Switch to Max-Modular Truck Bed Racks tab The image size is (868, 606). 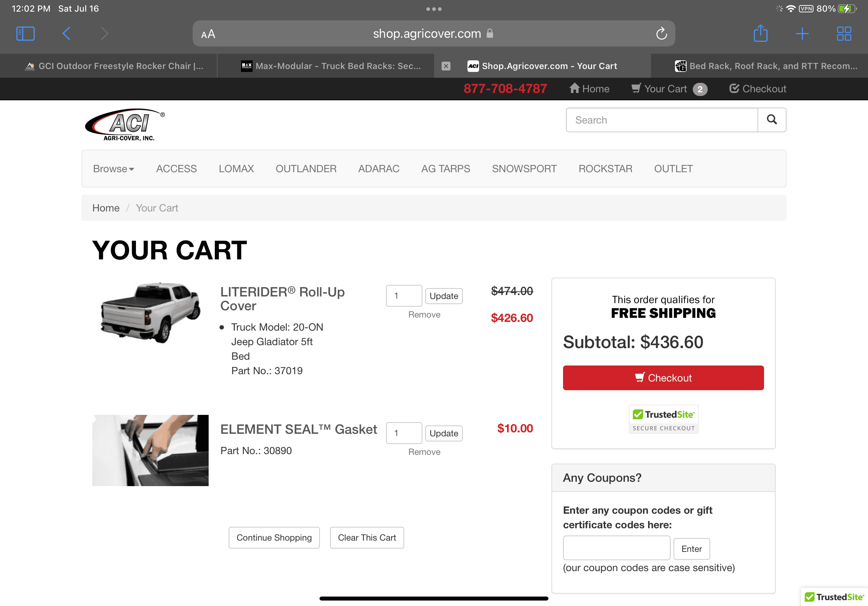(x=326, y=66)
